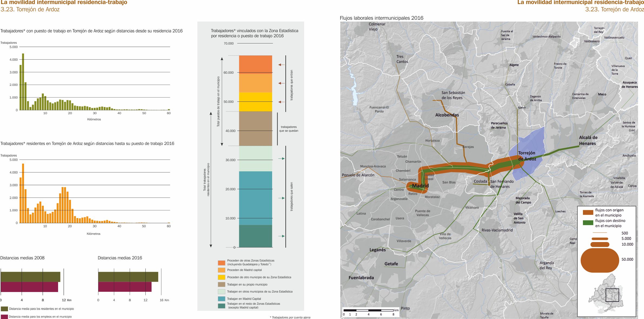Image resolution: width=644 pixels, height=319 pixels.
Task: Select the 'flujos con origen en el municipio' swatch
Action: pos(588,212)
